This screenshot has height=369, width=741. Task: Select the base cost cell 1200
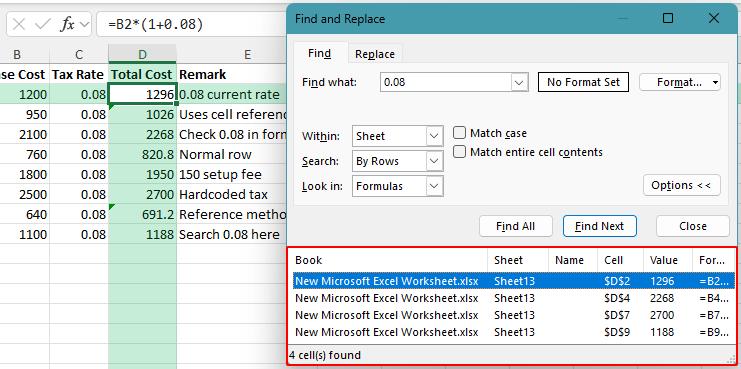click(25, 94)
